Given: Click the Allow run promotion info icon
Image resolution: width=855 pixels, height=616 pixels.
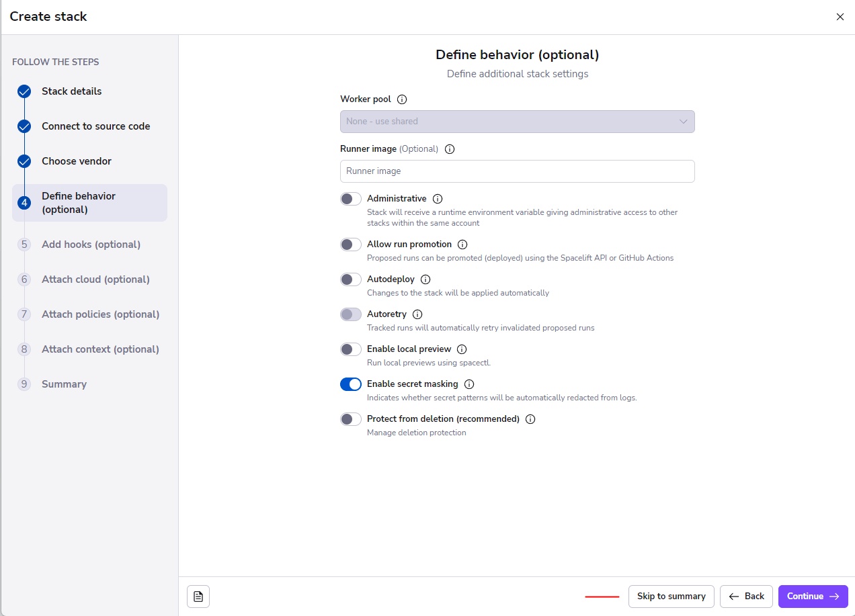Looking at the screenshot, I should 462,245.
